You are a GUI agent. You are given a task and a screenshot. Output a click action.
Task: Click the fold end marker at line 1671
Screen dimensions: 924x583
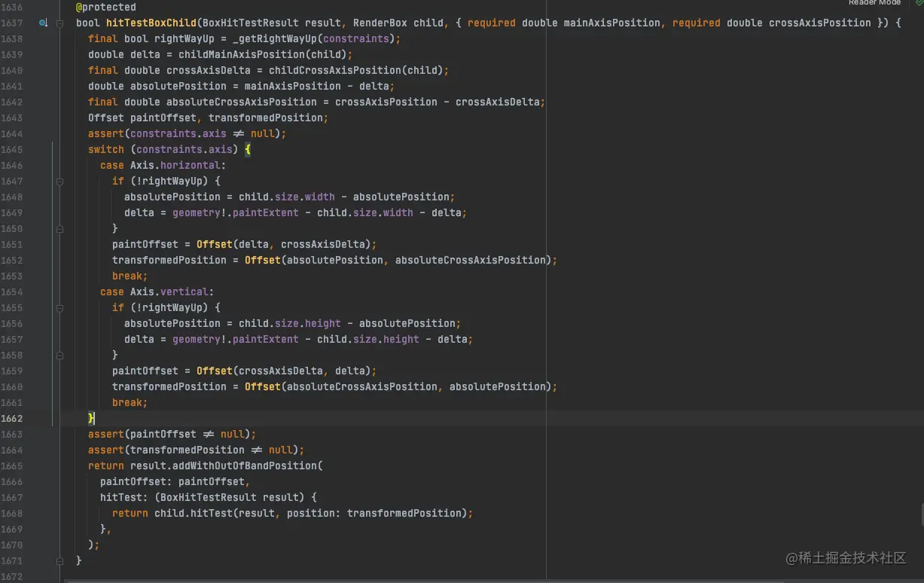click(60, 560)
